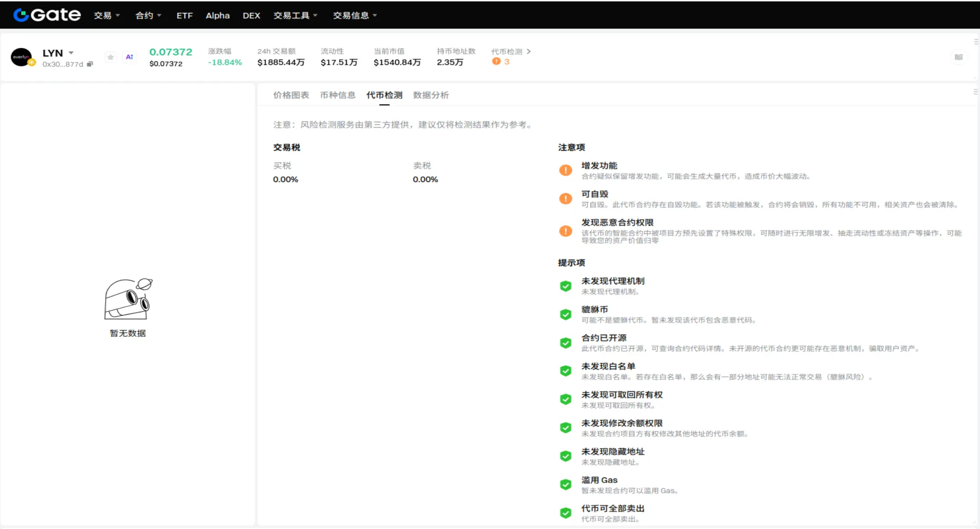Switch to the 价格图表 tab
Viewport: 980px width, 529px height.
(291, 95)
